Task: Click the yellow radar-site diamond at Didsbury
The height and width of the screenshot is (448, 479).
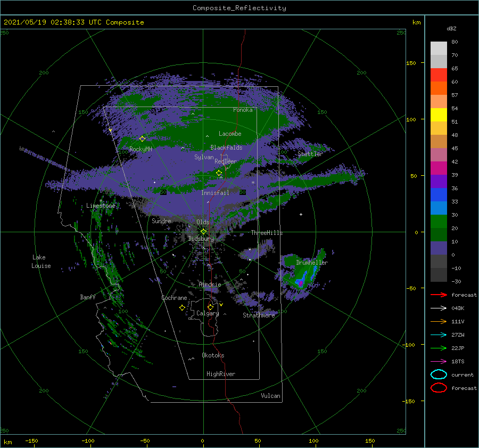Action: (x=203, y=232)
